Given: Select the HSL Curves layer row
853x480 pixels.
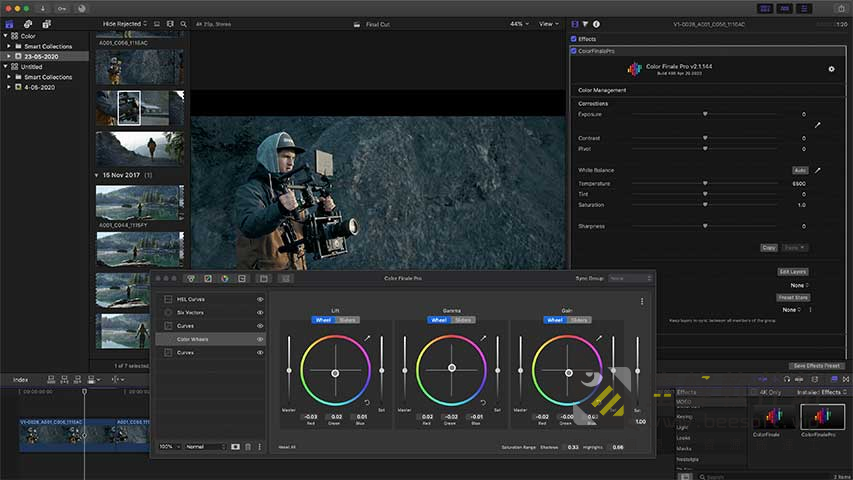Looking at the screenshot, I should click(211, 299).
